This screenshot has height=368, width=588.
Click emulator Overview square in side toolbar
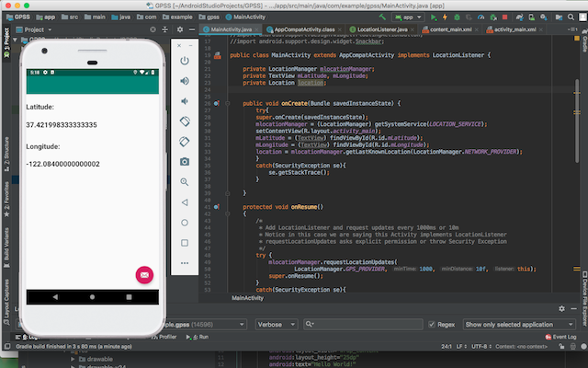click(x=185, y=243)
